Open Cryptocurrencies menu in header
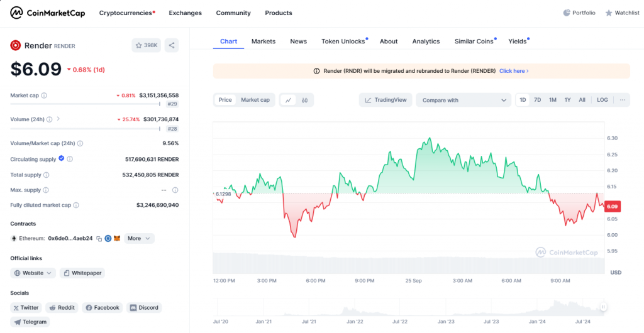 (x=126, y=13)
